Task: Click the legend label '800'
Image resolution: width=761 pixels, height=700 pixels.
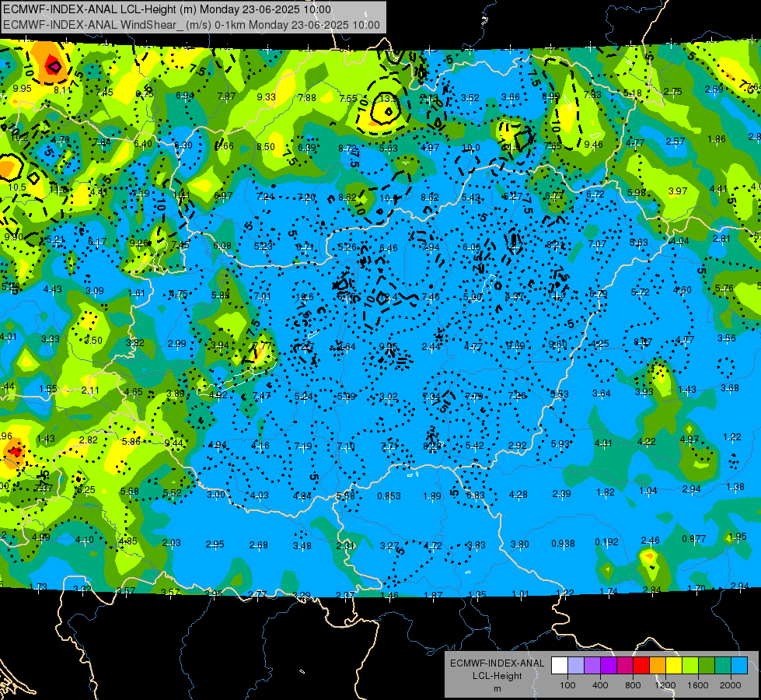Action: tap(633, 685)
